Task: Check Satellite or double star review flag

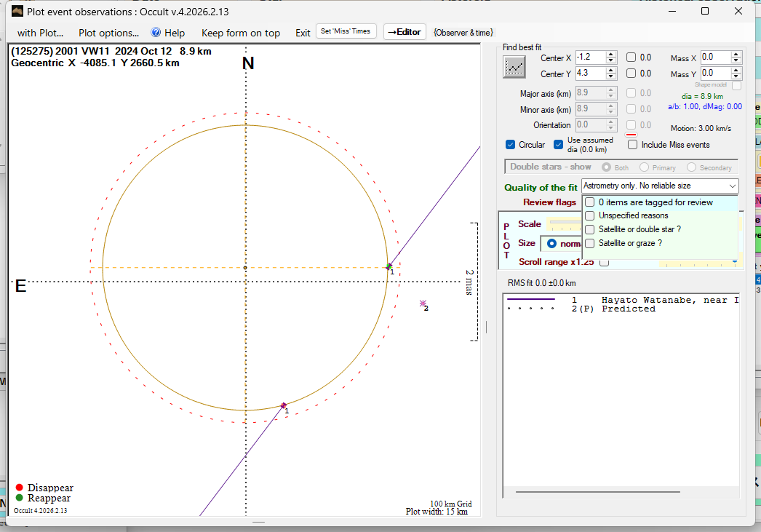Action: tap(590, 229)
